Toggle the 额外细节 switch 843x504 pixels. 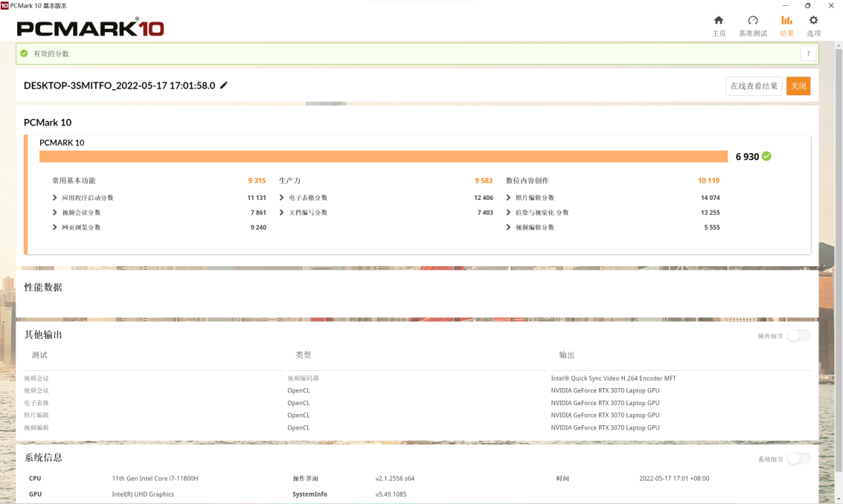click(x=798, y=336)
